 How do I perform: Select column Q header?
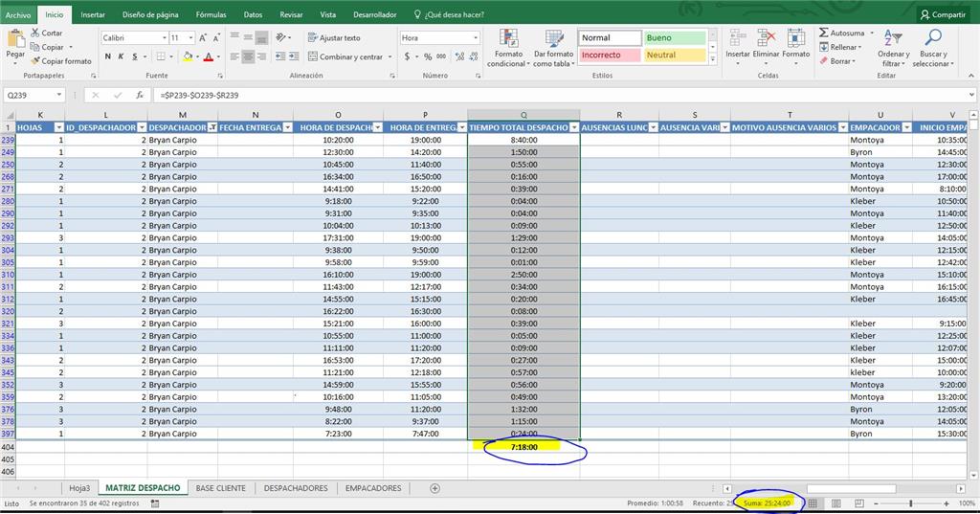click(x=523, y=115)
